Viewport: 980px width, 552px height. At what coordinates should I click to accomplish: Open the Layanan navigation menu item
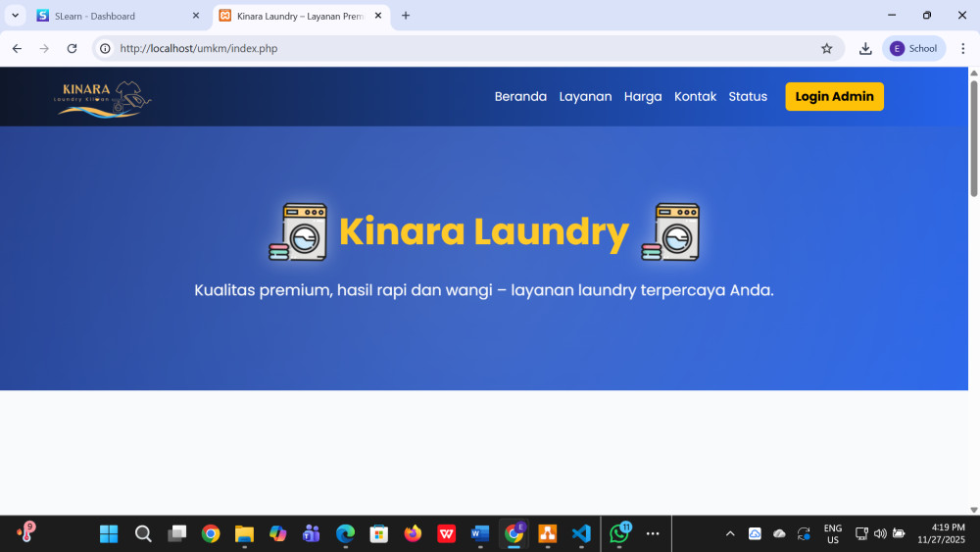[x=585, y=96]
